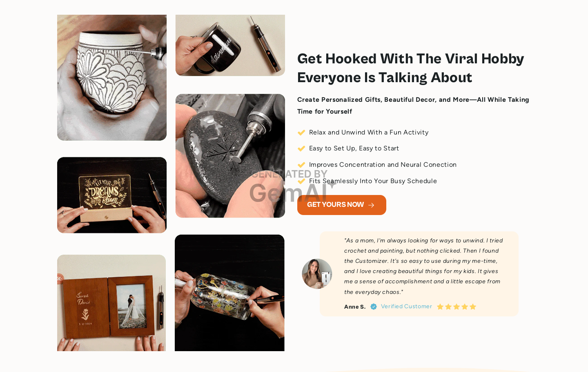588x372 pixels.
Task: Open the black Adventure mug image
Action: coord(230,45)
